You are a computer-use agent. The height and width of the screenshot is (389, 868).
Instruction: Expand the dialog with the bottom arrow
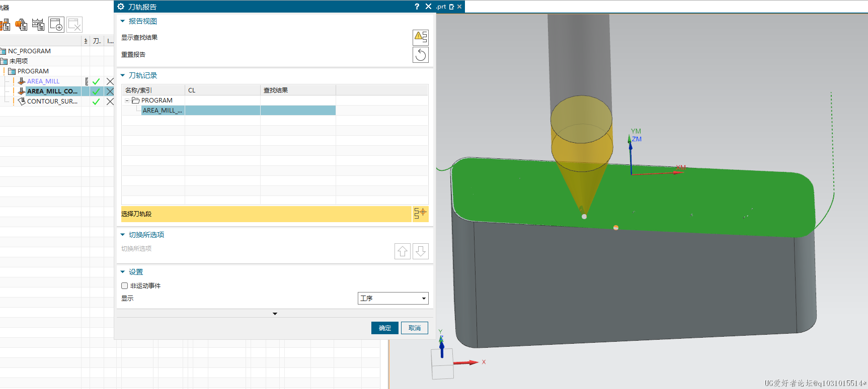(275, 314)
